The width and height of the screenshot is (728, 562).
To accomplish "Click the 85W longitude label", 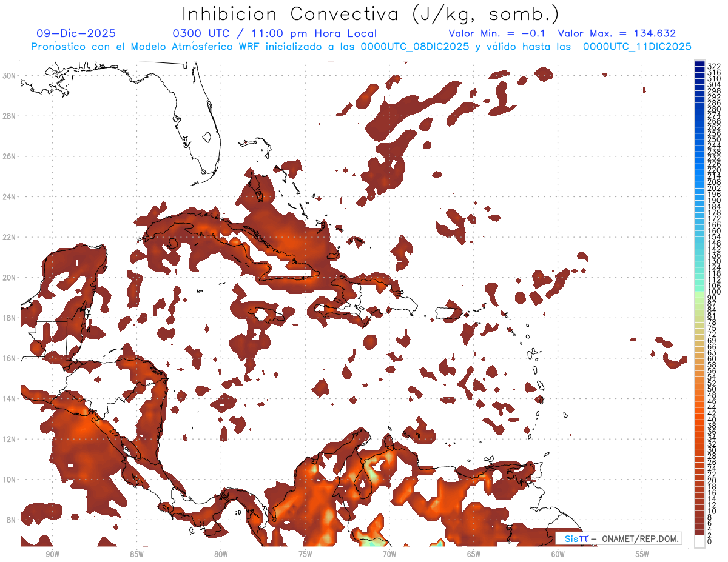I will (136, 554).
